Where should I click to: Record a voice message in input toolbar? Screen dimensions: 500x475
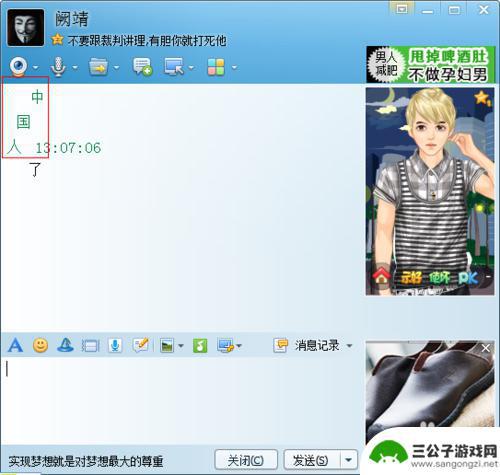[x=115, y=346]
